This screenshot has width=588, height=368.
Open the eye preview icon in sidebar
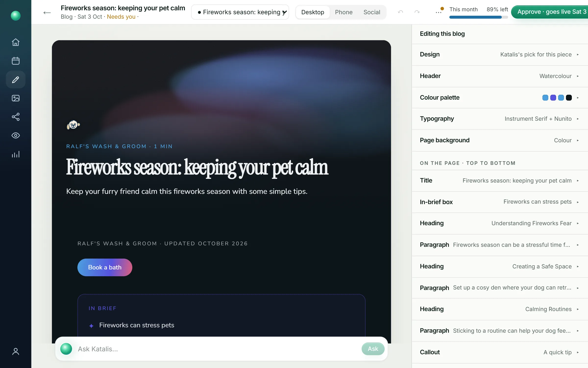16,135
